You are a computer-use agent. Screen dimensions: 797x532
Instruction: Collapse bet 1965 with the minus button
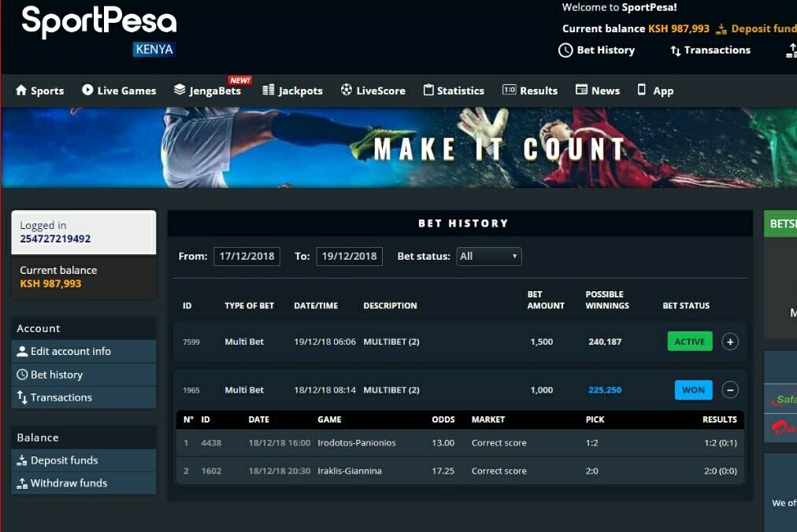click(730, 390)
